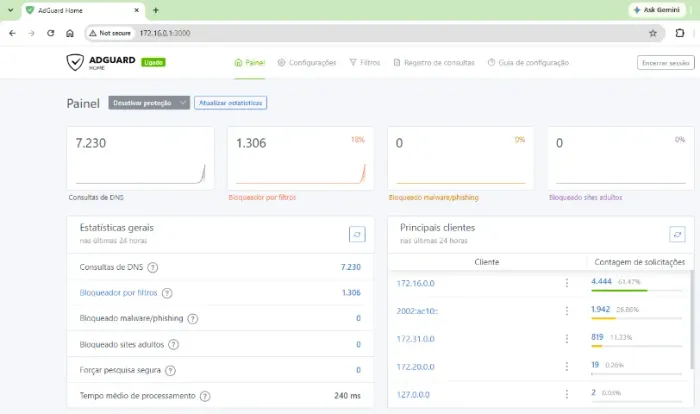Viewport: 700px width, 414px height.
Task: Open client 127.0.0.0
Action: click(x=413, y=395)
